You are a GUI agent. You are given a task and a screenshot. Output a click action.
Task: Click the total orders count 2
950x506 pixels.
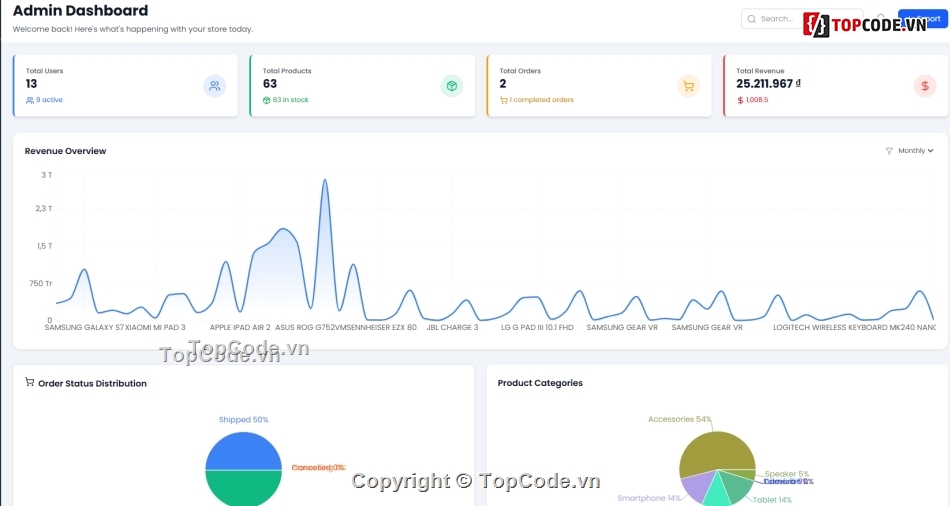click(x=503, y=84)
